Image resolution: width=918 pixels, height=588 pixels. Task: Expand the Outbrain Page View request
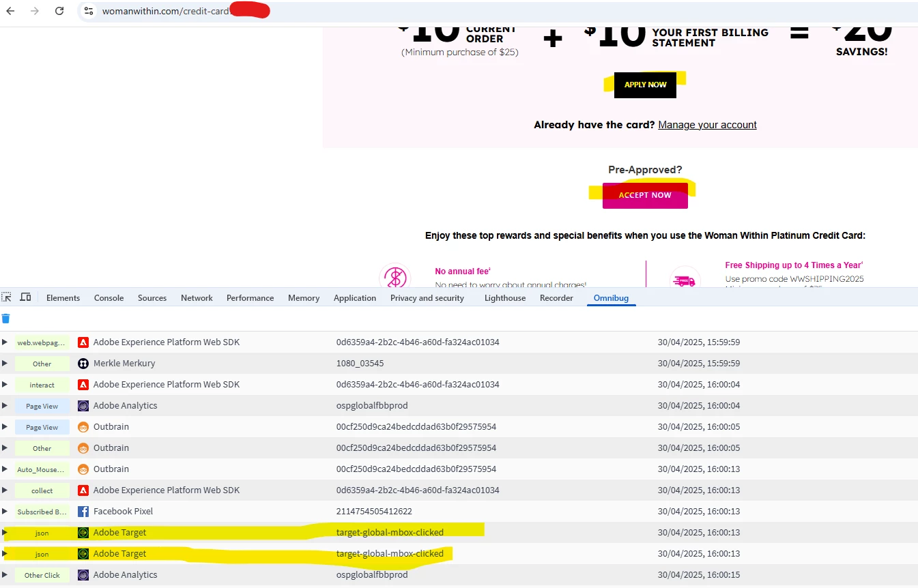pyautogui.click(x=5, y=427)
